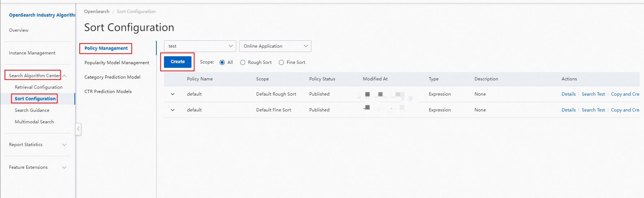Image resolution: width=644 pixels, height=198 pixels.
Task: Click the Create policy button
Action: 177,62
